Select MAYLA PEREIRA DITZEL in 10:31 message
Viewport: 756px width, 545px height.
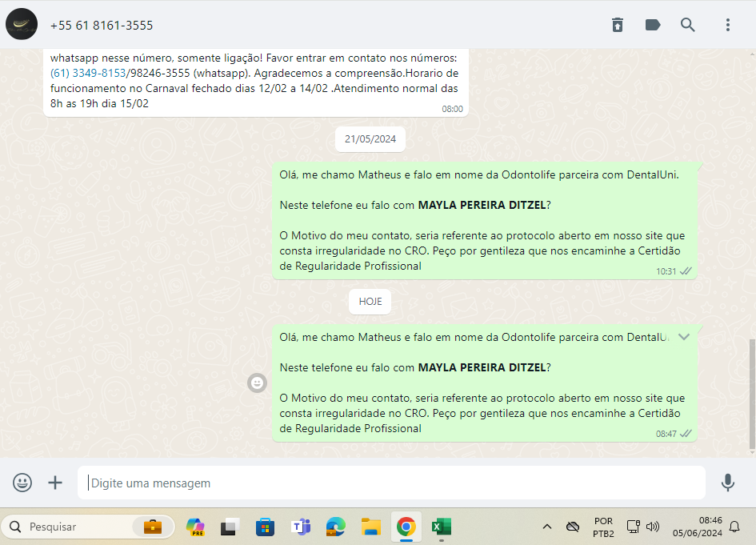(x=482, y=205)
